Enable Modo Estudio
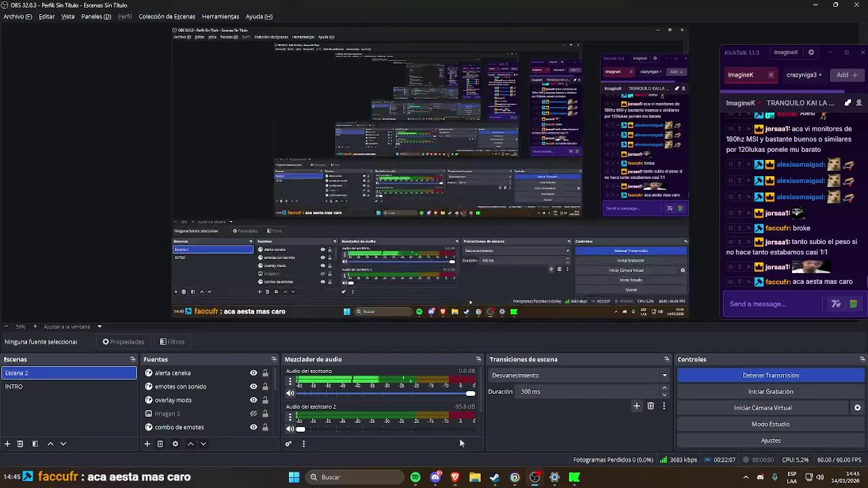The height and width of the screenshot is (488, 868). (x=770, y=424)
